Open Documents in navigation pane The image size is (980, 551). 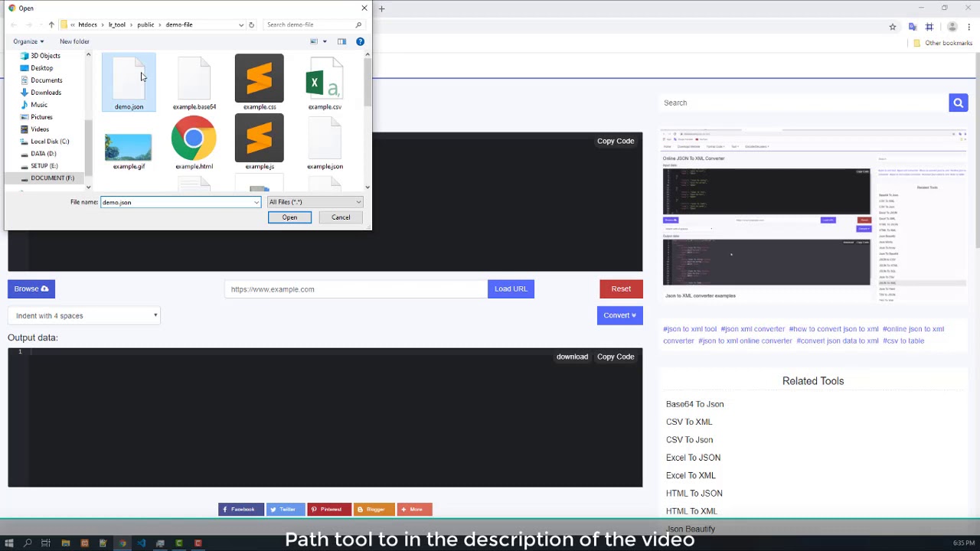46,80
